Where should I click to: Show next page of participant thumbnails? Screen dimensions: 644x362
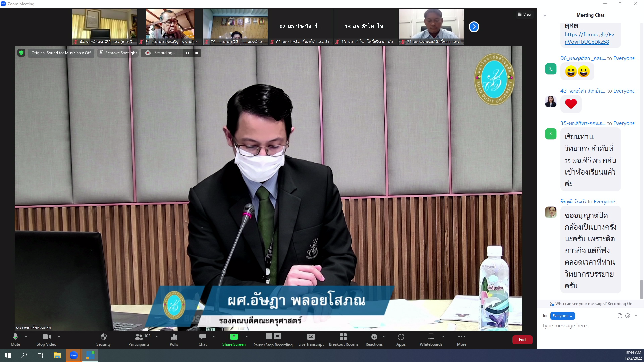(474, 27)
